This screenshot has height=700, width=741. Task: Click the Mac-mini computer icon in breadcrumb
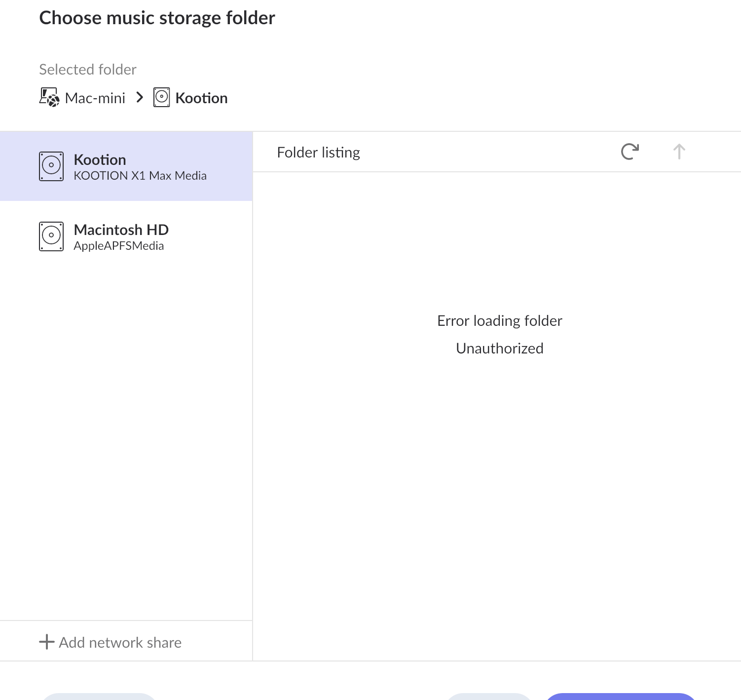[x=49, y=98]
